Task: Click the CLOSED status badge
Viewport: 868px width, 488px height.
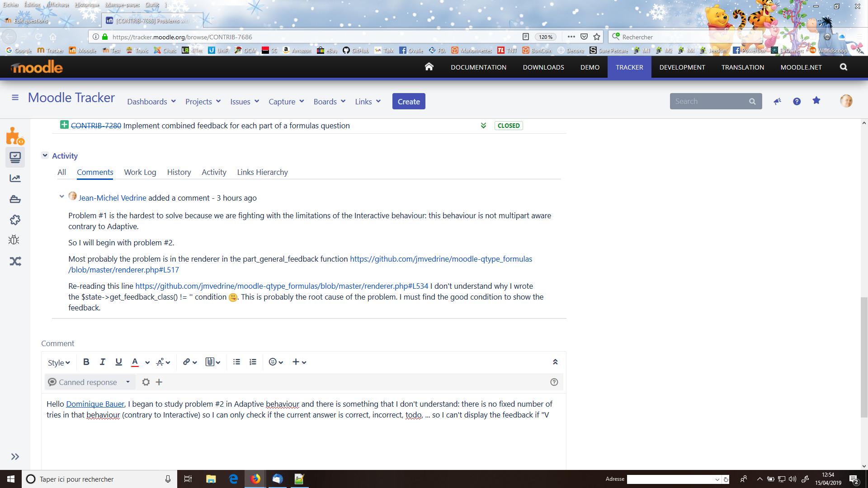Action: (509, 126)
